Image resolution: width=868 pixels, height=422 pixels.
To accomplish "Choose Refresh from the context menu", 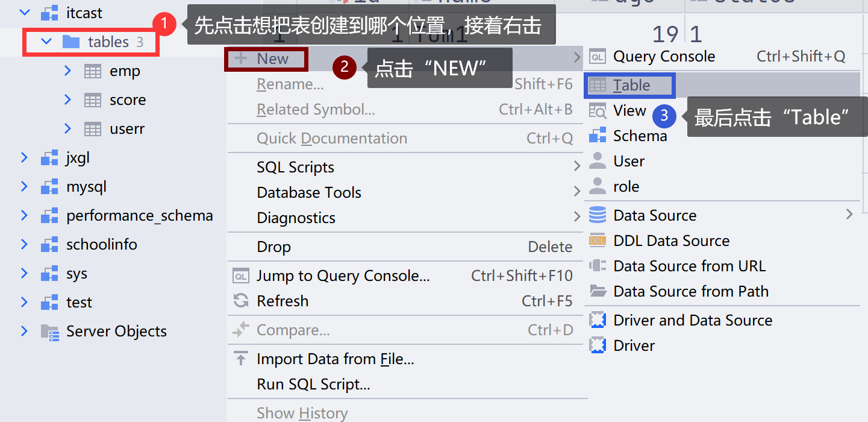I will pyautogui.click(x=405, y=301).
